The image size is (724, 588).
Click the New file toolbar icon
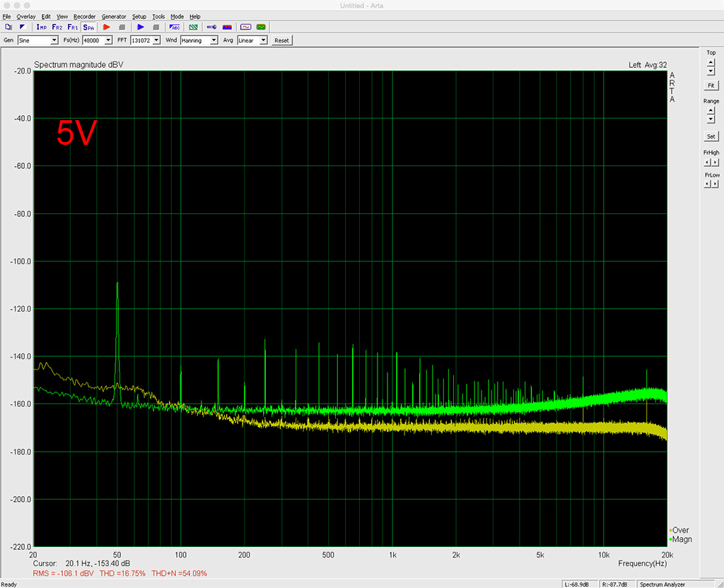point(8,28)
